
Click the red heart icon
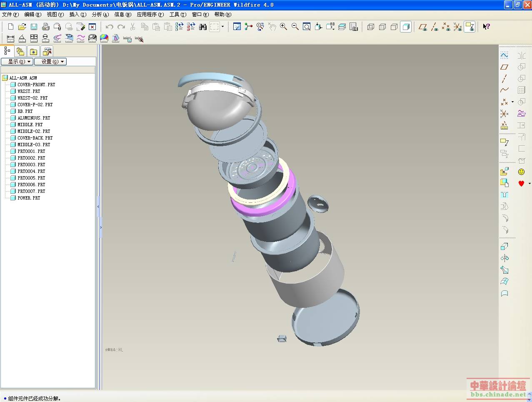click(521, 183)
